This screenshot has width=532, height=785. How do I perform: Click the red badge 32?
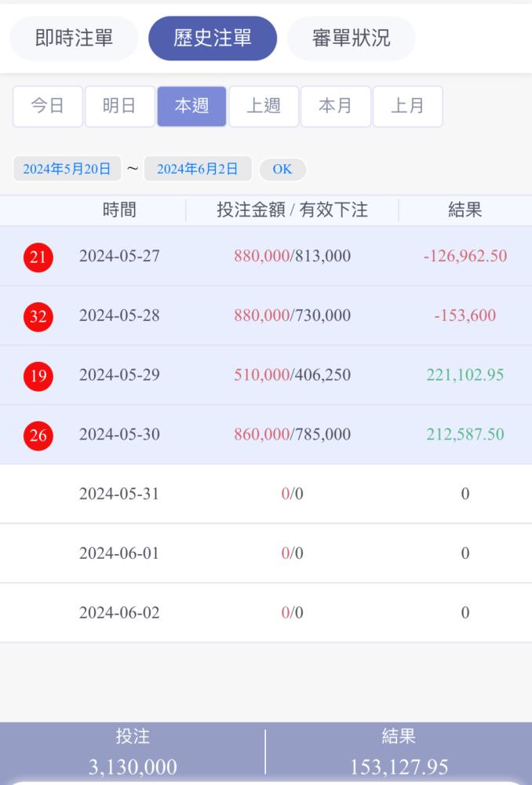coord(38,316)
